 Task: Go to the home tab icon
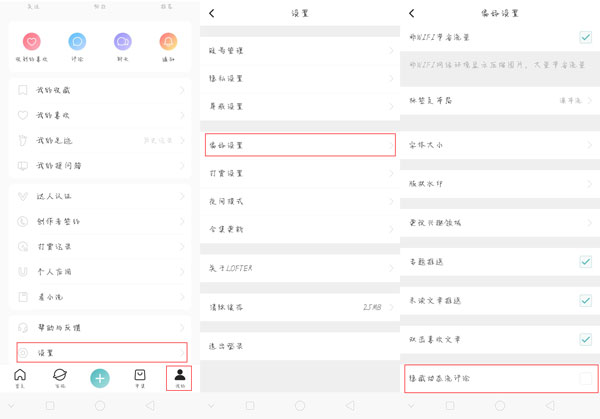pyautogui.click(x=20, y=376)
